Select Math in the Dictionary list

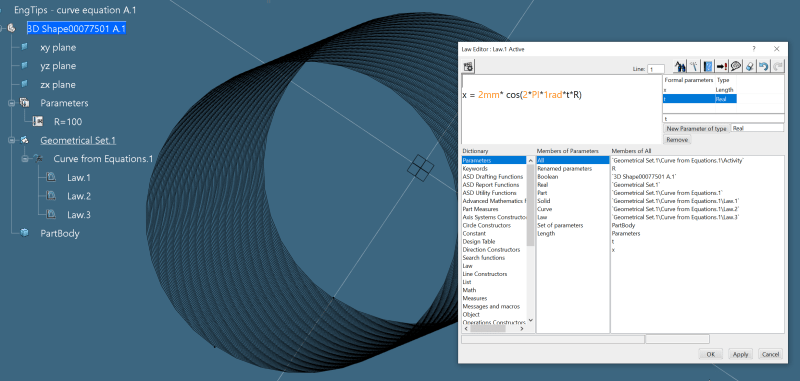pyautogui.click(x=469, y=290)
